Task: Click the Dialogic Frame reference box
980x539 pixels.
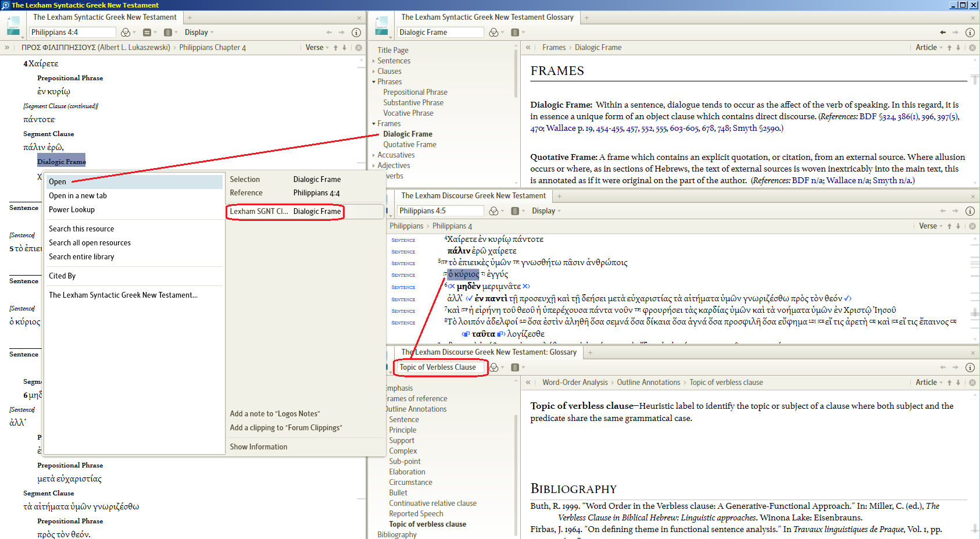Action: tap(441, 33)
